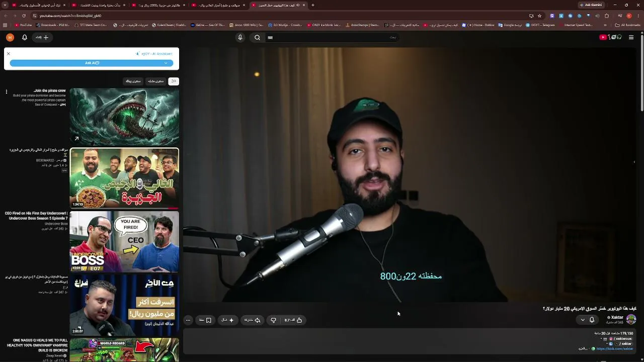
Task: Toggle the channel notification bell for Xaktar
Action: 592,320
